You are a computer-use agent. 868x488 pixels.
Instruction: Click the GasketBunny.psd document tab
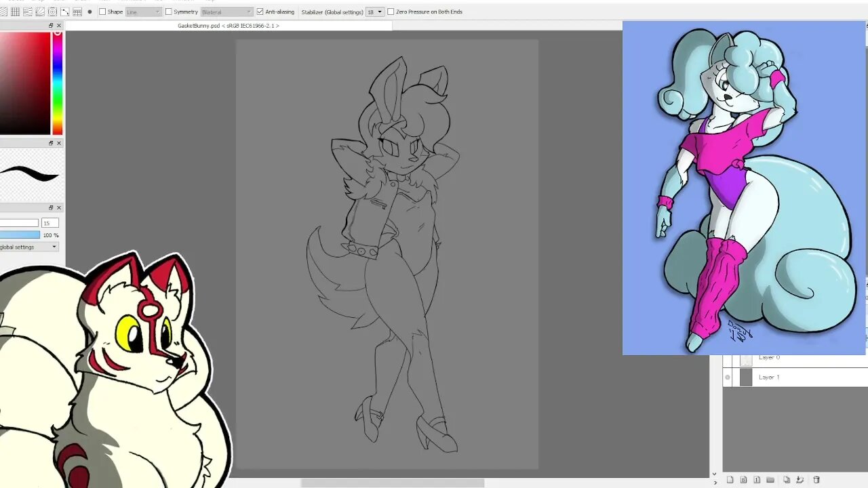[x=228, y=26]
